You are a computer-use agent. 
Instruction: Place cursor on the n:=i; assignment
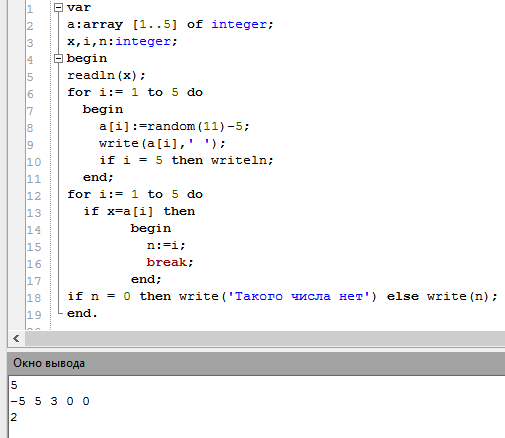pyautogui.click(x=166, y=245)
